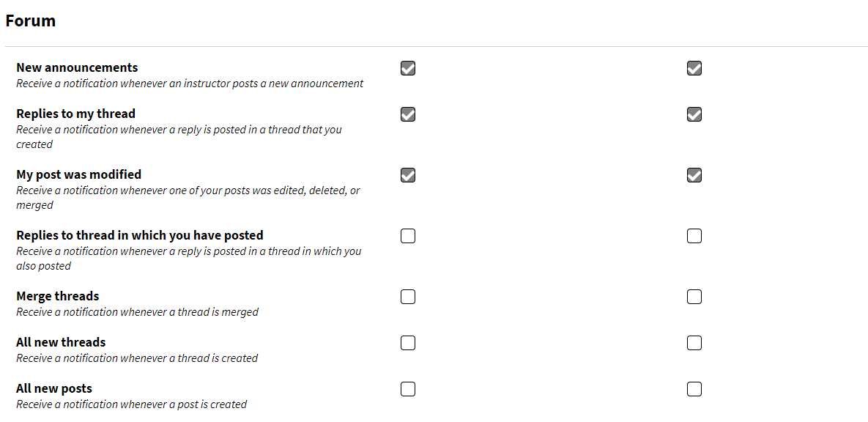Uncheck second-column New announcements checkbox
The height and width of the screenshot is (422, 868).
(694, 68)
